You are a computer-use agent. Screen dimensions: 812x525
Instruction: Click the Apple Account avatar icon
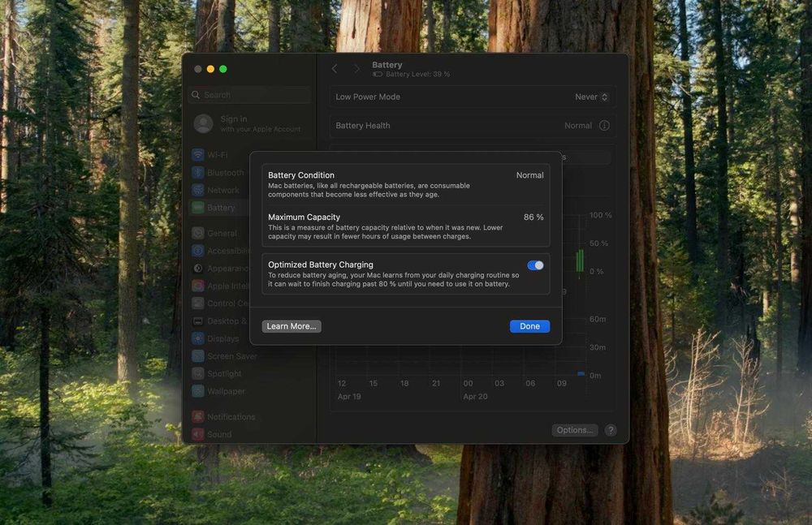tap(204, 123)
